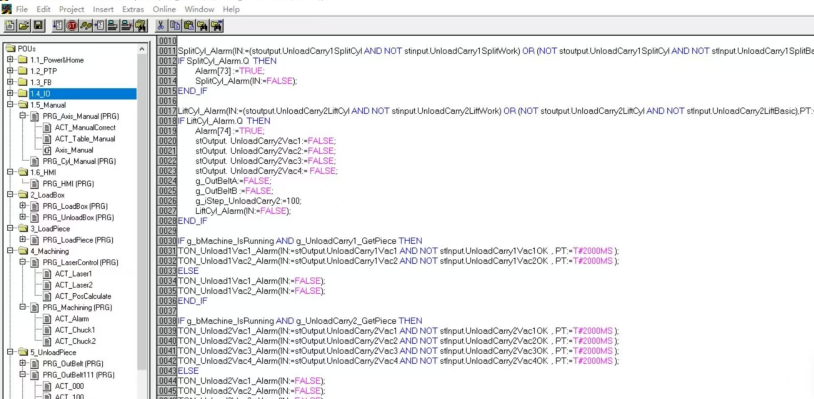Image resolution: width=814 pixels, height=399 pixels.
Task: Click the document icon of PRG_HMI (PRG)
Action: [x=35, y=184]
